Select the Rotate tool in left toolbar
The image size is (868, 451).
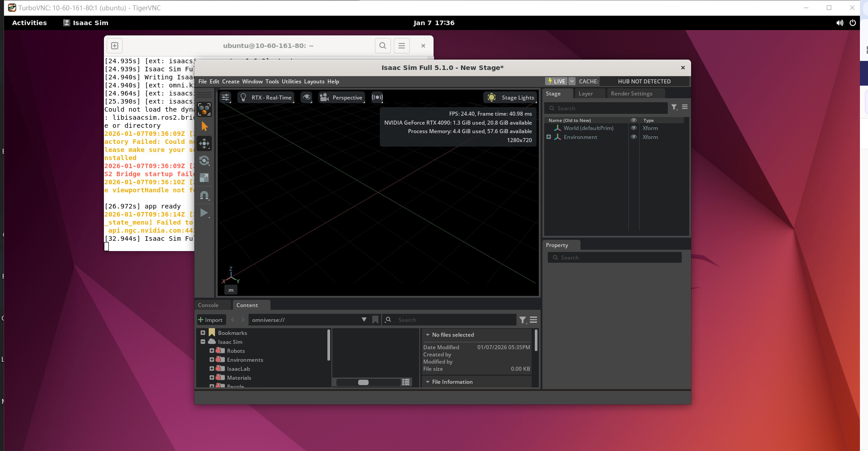204,160
